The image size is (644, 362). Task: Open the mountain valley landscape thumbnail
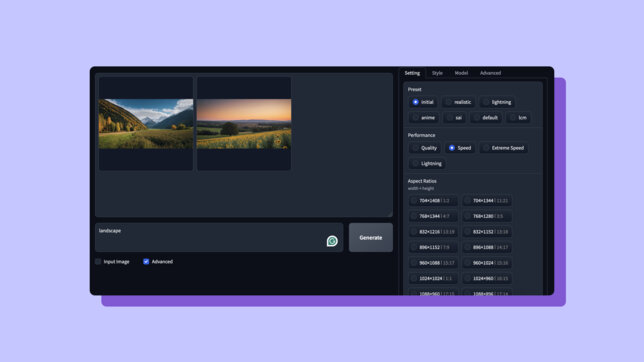click(146, 124)
